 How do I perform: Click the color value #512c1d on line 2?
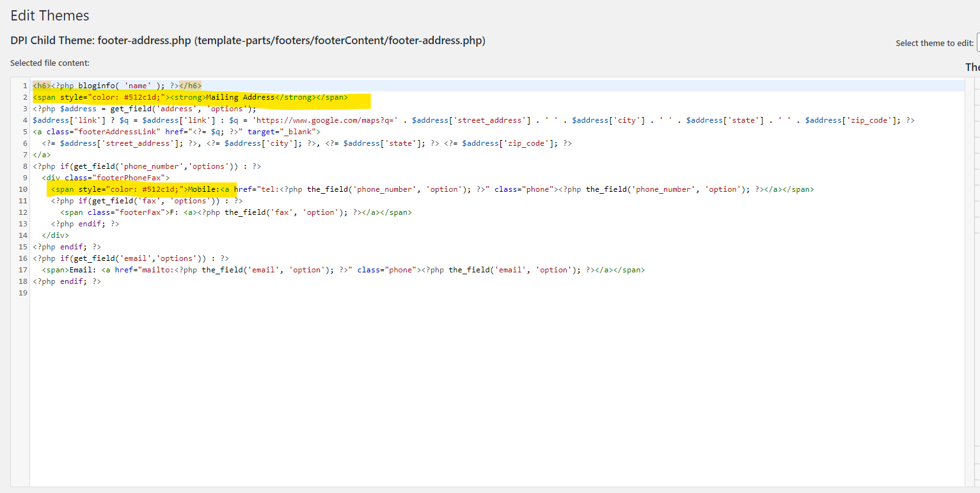142,97
